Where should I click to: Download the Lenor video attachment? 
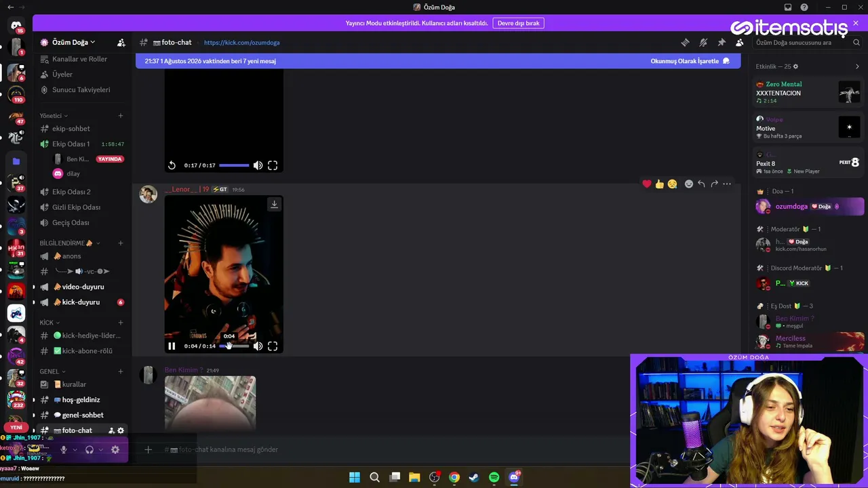point(274,204)
